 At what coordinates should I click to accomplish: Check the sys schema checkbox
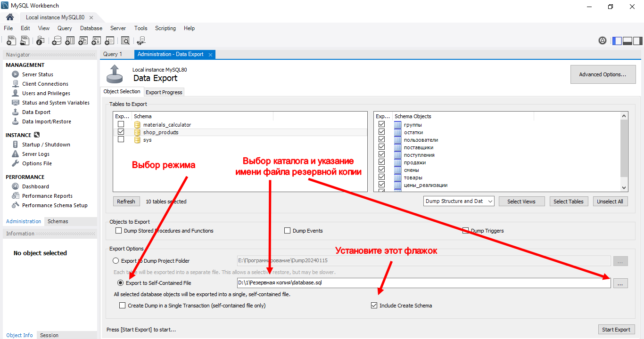point(121,140)
